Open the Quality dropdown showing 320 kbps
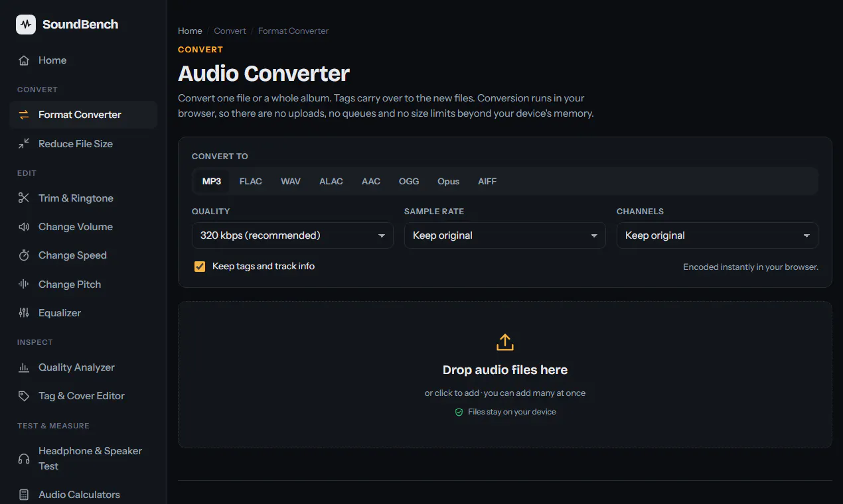Screen dimensions: 843x504 point(293,235)
